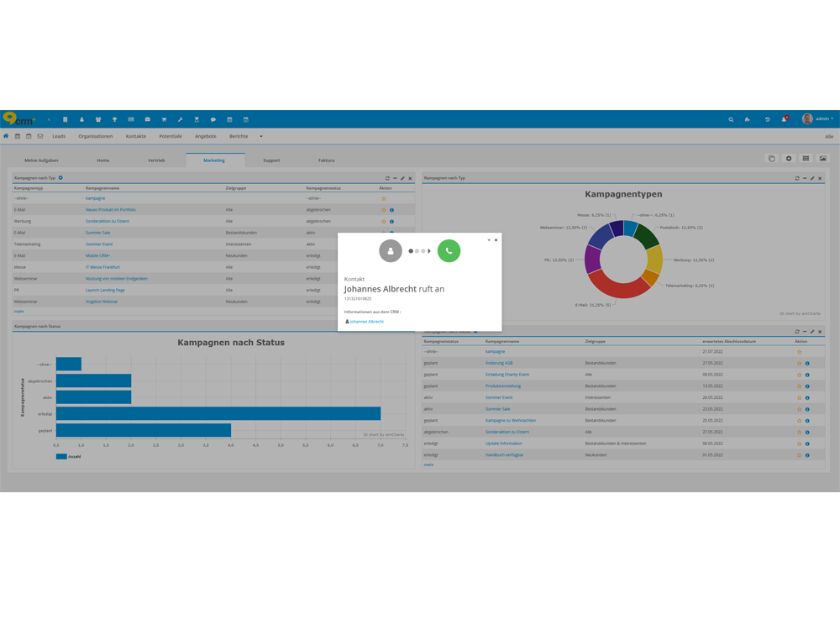The image size is (840, 630).
Task: Star the 'Neues Produkt im Portfolio' campaign
Action: [384, 210]
